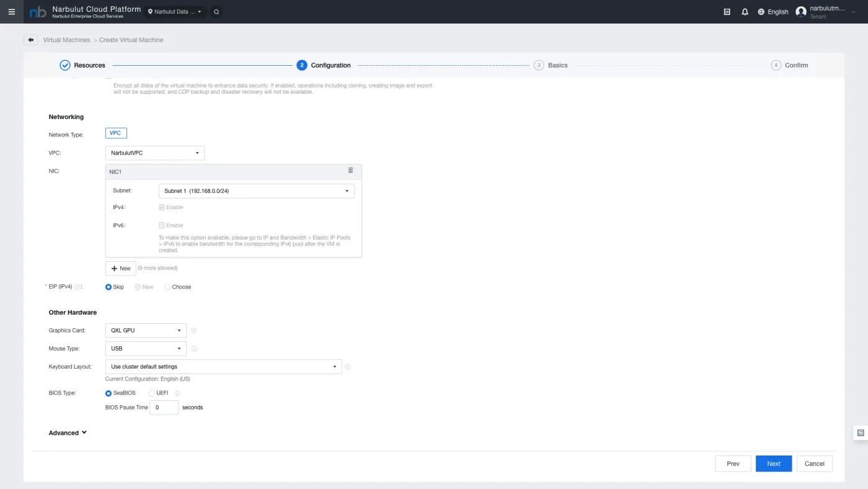
Task: Add a New NIC
Action: tap(121, 269)
